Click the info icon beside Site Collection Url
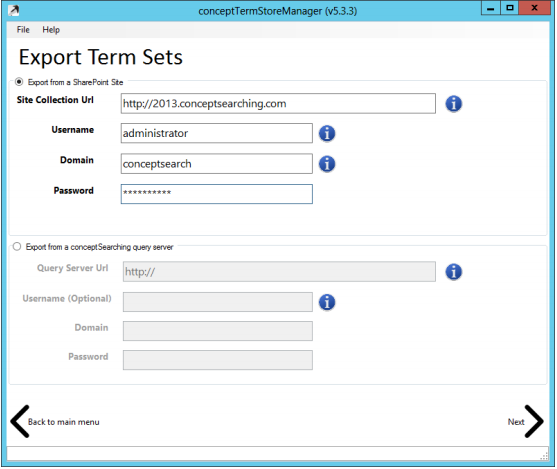Screen dimensions: 557x469 (x=454, y=104)
